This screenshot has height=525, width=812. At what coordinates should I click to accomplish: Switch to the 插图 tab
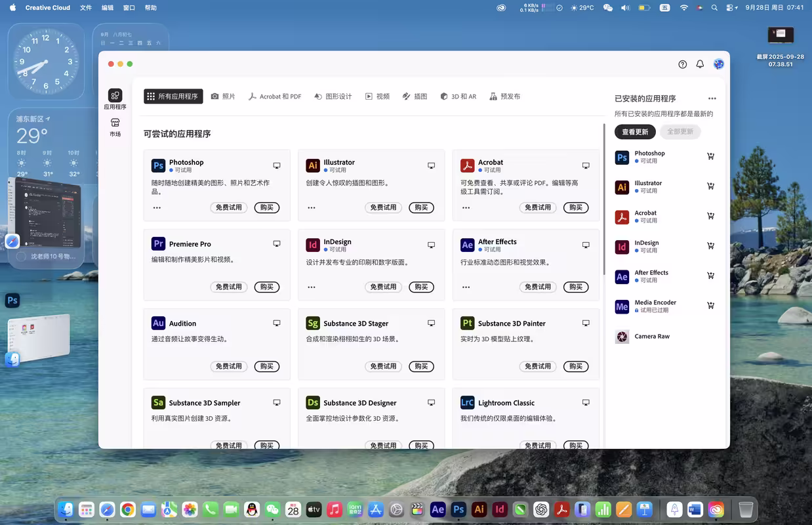point(415,96)
